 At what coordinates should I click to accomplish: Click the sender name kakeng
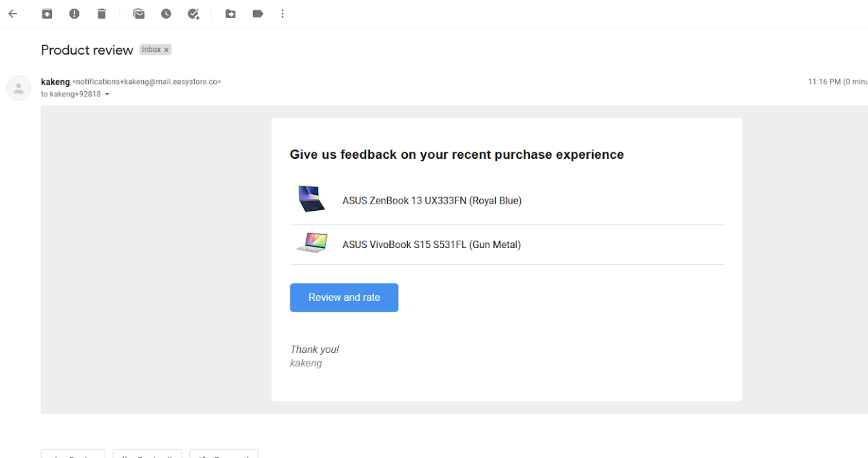pos(55,82)
